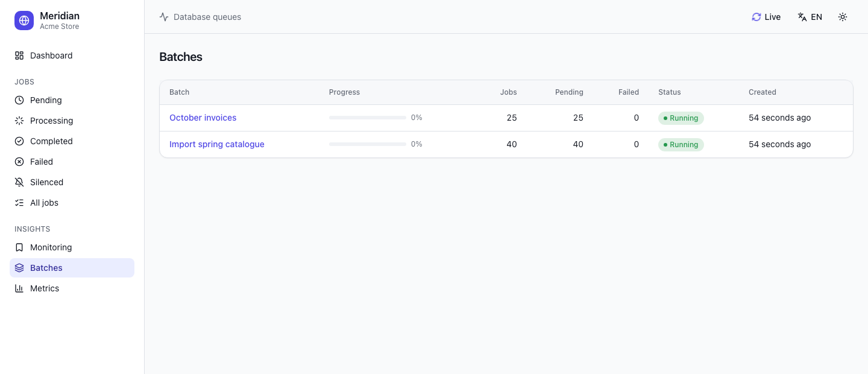The height and width of the screenshot is (374, 868).
Task: Click the October invoices progress bar
Action: (x=368, y=118)
